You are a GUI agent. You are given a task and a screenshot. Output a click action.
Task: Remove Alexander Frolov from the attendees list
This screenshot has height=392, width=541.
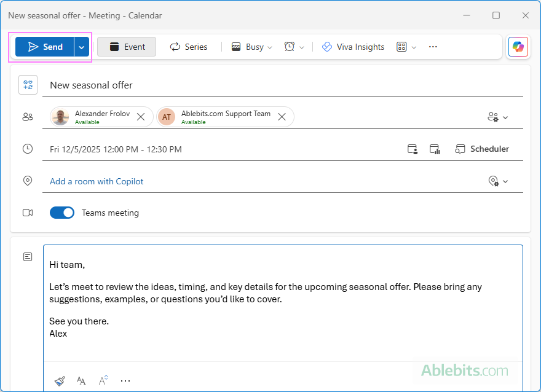tap(140, 116)
